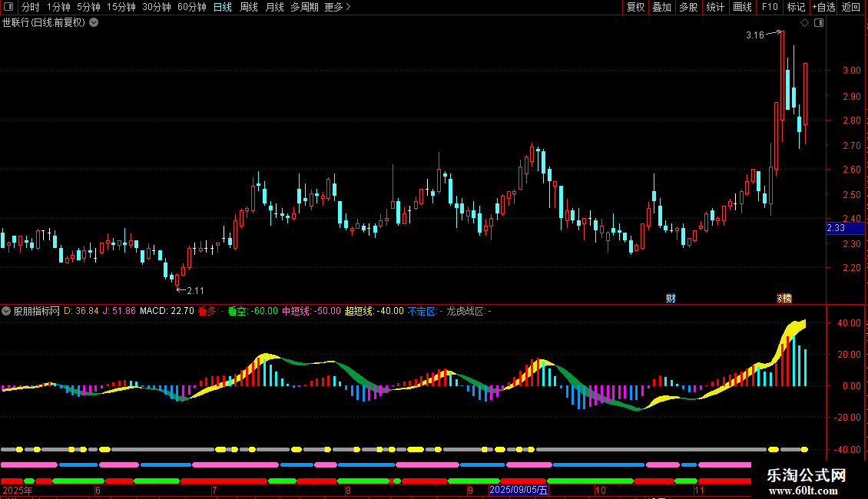
Task: Click the diamond icon above the chart
Action: pos(805,23)
